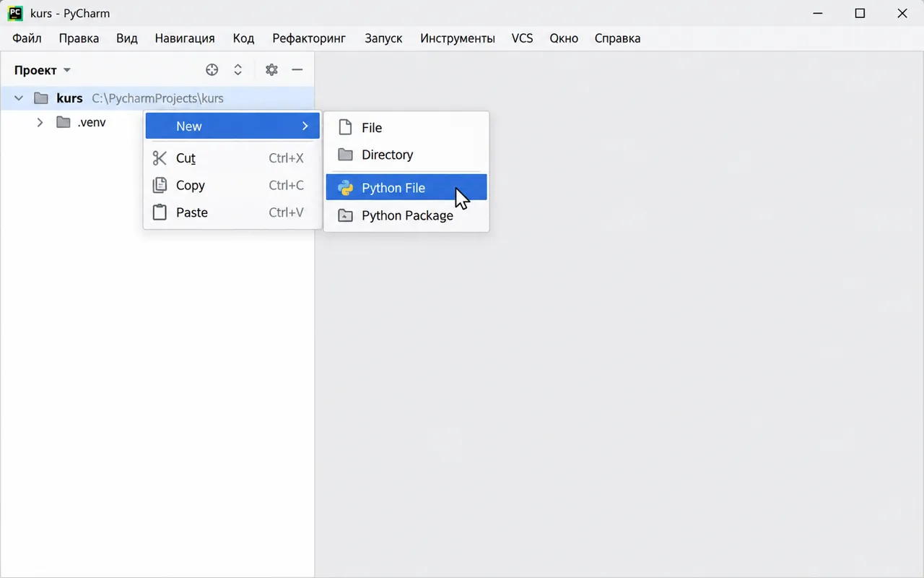Collapse the kurs project root
The image size is (924, 578).
(x=19, y=98)
